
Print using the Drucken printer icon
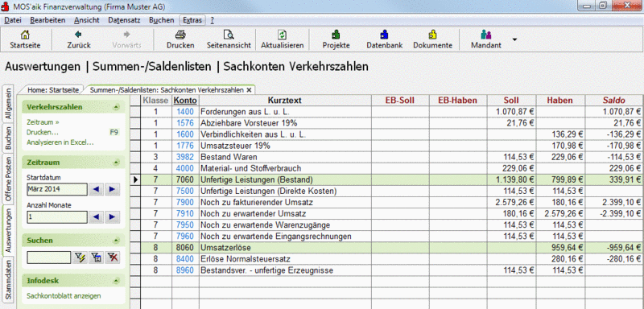pyautogui.click(x=180, y=35)
